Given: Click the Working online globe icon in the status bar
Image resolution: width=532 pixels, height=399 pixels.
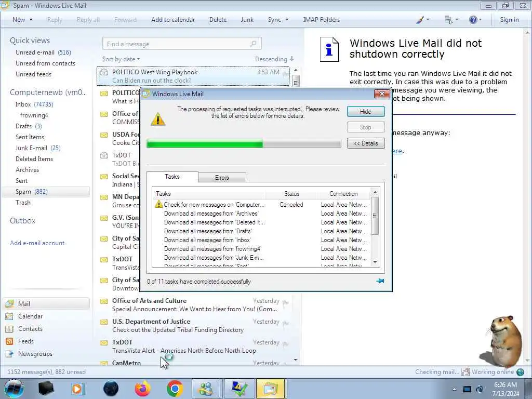Looking at the screenshot, I should pyautogui.click(x=520, y=372).
